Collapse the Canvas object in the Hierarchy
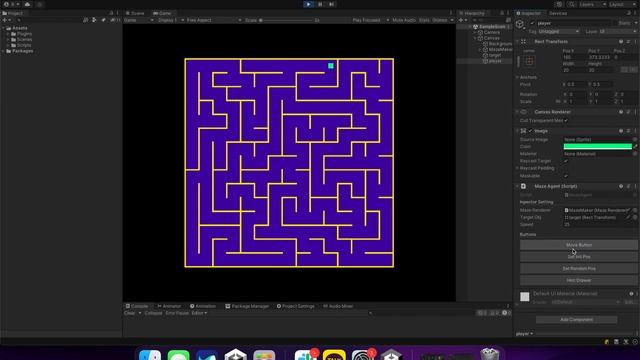The width and height of the screenshot is (640, 360). [x=475, y=38]
